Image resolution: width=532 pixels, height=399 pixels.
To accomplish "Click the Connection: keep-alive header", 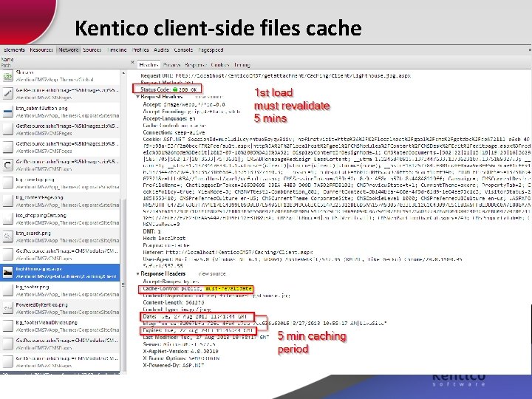I will [x=174, y=132].
